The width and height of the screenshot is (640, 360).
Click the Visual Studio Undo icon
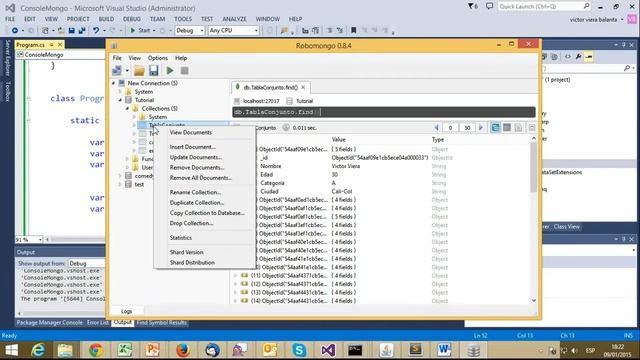(x=96, y=30)
